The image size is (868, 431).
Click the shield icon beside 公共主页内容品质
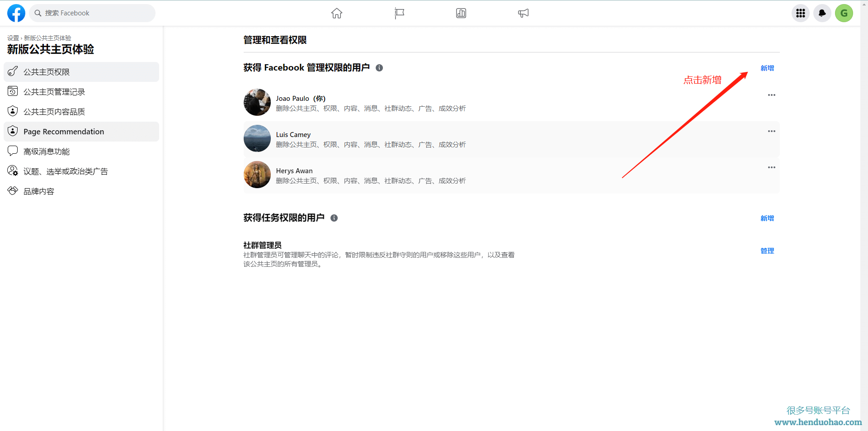coord(13,111)
